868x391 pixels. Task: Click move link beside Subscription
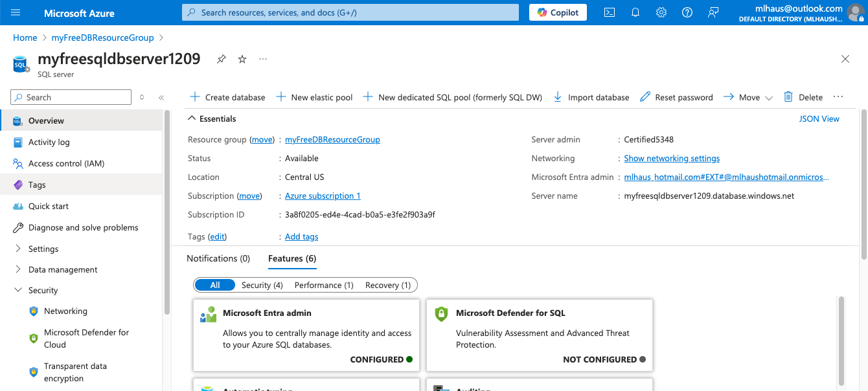(249, 195)
